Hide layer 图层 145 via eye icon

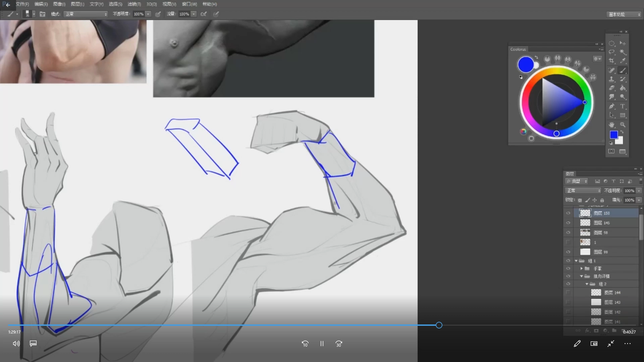tap(568, 223)
